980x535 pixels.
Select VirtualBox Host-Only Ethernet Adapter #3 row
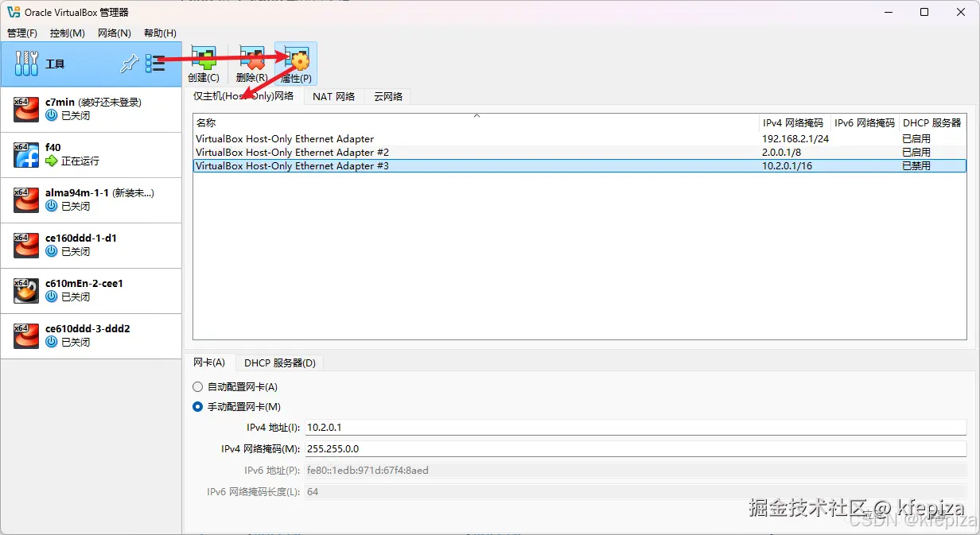pyautogui.click(x=580, y=165)
